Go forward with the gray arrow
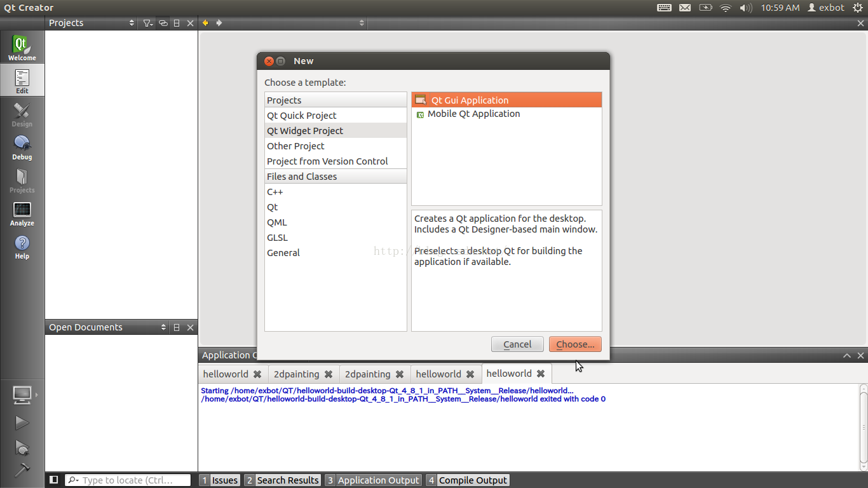 (219, 23)
